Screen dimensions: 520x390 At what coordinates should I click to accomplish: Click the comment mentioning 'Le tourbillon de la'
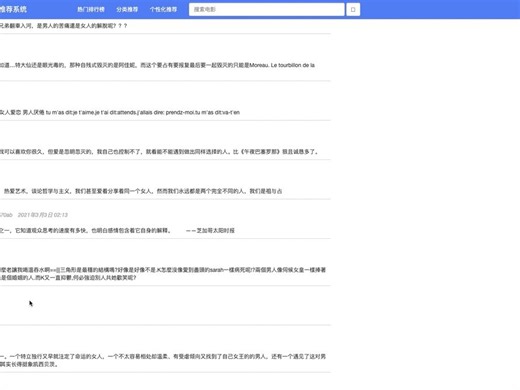(157, 65)
